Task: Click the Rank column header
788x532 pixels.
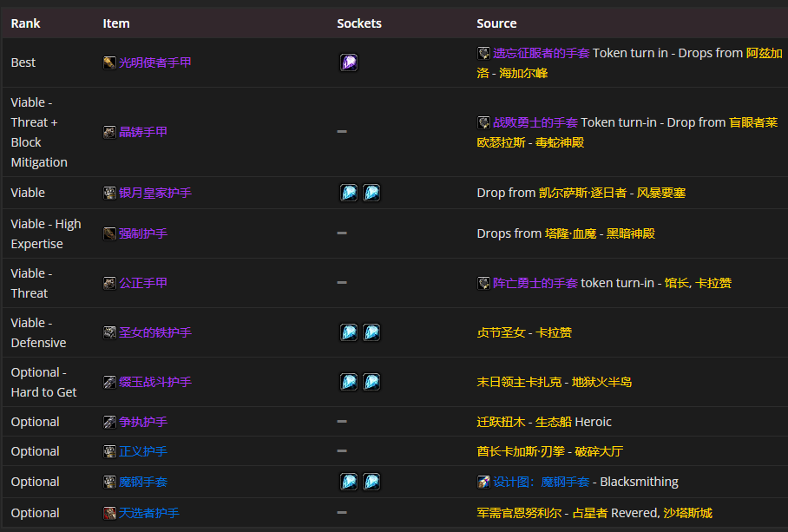Action: pos(24,23)
